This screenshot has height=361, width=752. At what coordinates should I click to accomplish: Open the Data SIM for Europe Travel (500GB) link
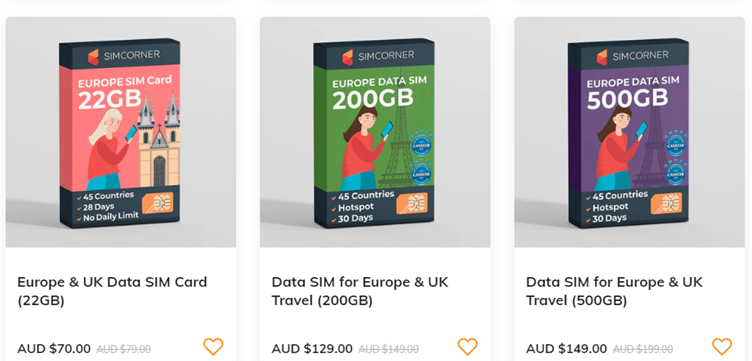[x=614, y=291]
